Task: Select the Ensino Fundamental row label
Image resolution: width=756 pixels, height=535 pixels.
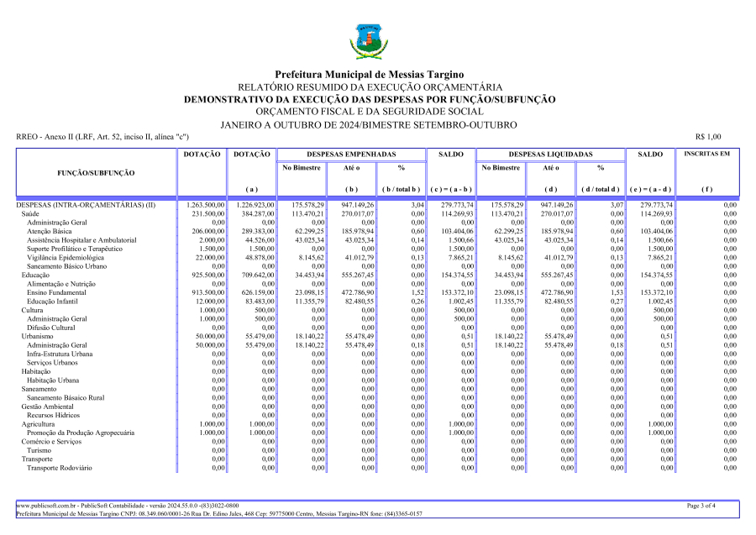Action: coord(56,292)
